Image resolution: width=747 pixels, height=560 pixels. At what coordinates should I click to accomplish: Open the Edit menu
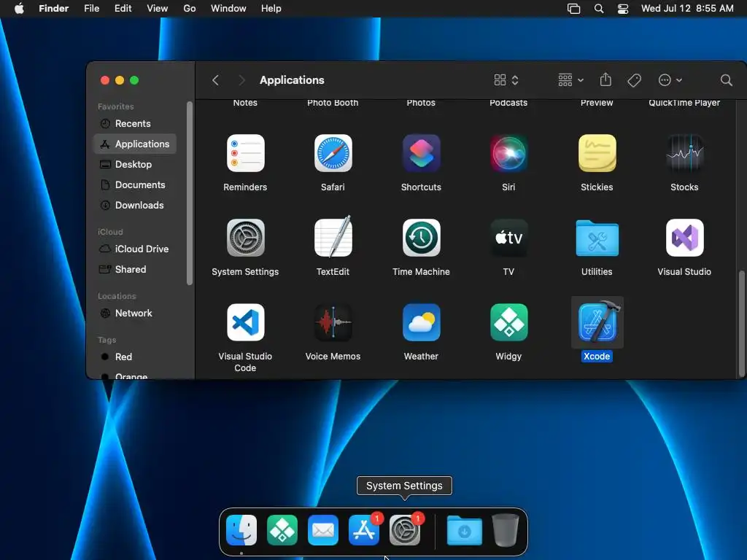tap(123, 9)
